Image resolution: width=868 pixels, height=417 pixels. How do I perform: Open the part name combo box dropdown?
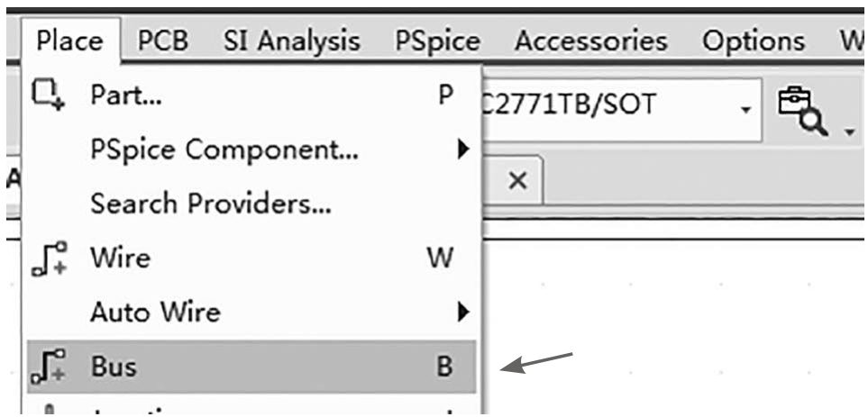coord(746,109)
